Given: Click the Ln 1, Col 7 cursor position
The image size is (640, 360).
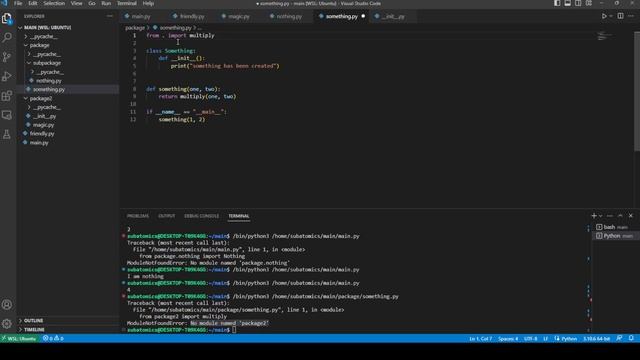Looking at the screenshot, I should 480,338.
